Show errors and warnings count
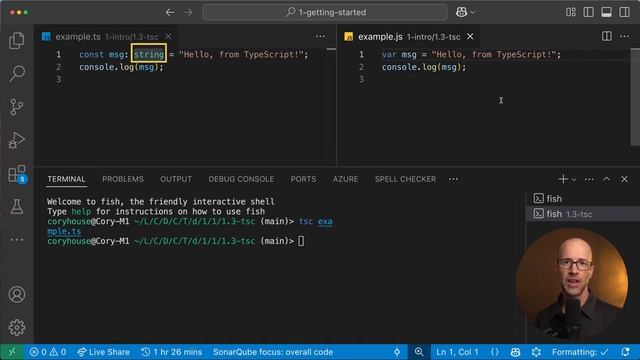The width and height of the screenshot is (640, 360). 48,352
